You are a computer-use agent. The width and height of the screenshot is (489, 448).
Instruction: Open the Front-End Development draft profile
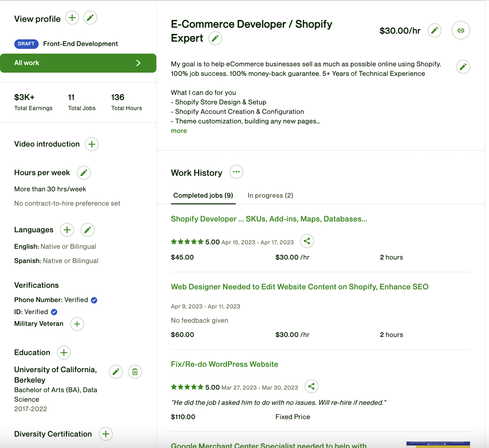pyautogui.click(x=80, y=44)
